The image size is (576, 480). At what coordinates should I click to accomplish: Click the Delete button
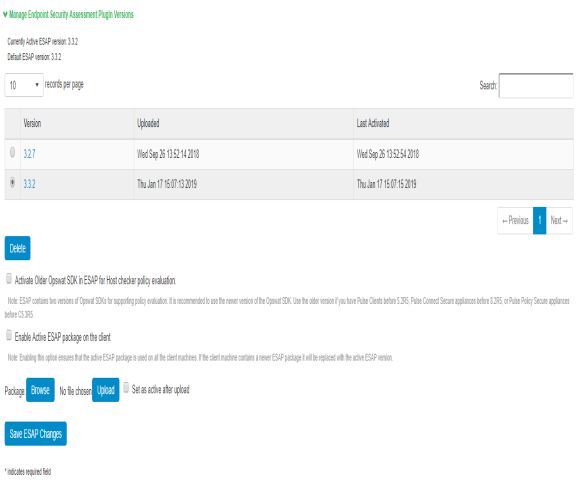18,248
